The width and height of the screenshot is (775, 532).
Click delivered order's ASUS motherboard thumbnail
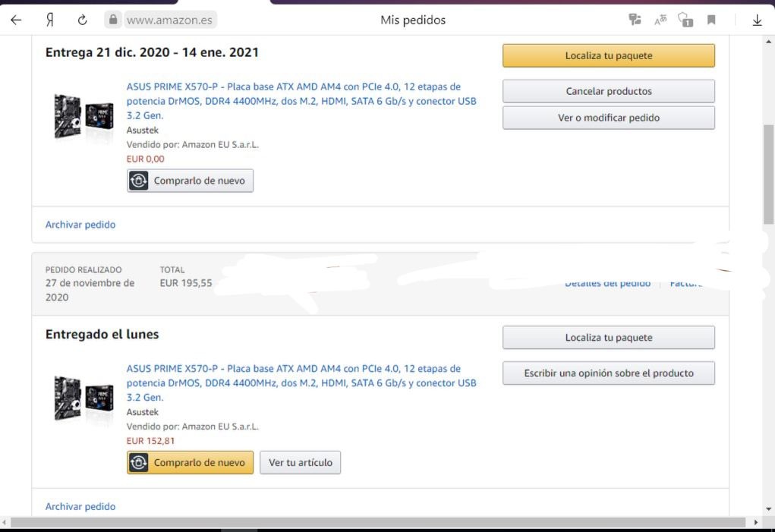coord(83,398)
